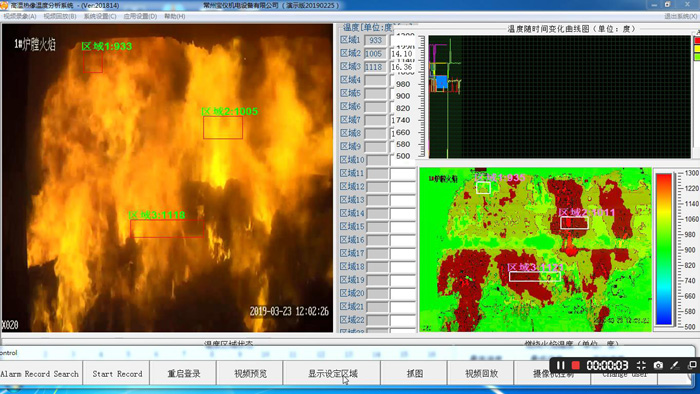Open the 系统设置(C) menu
Image resolution: width=700 pixels, height=394 pixels.
point(100,16)
